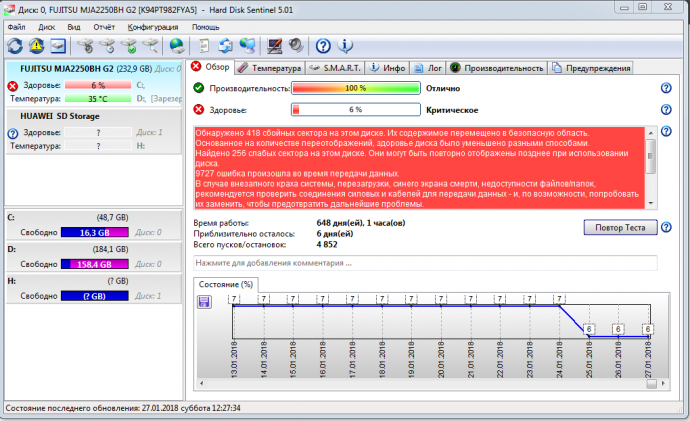Switch to the Предупреждения tab
The image size is (690, 421).
click(591, 68)
